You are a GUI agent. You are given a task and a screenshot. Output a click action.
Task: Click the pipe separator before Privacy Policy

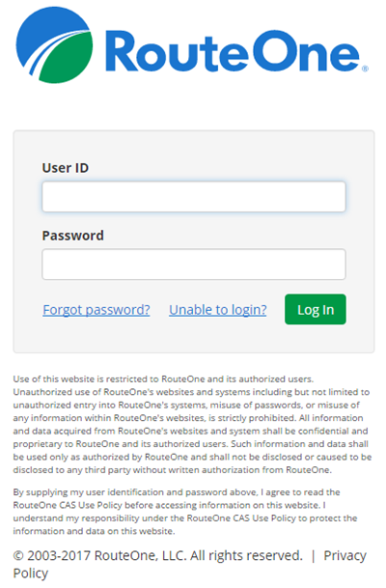point(314,556)
